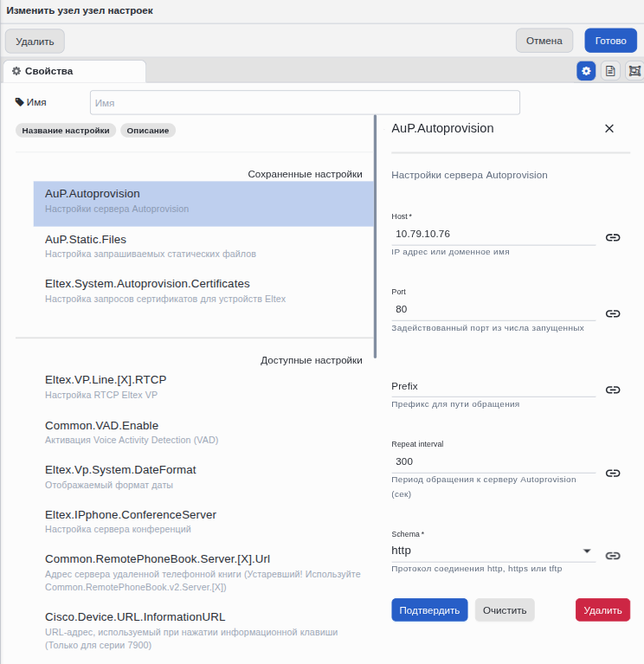Click the Host field with 10.79.10.76

(493, 235)
